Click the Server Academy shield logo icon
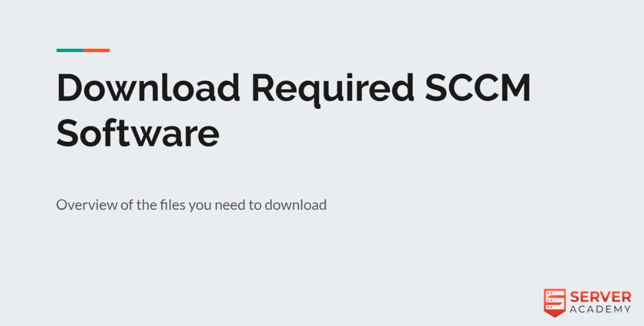644x326 pixels. [554, 303]
